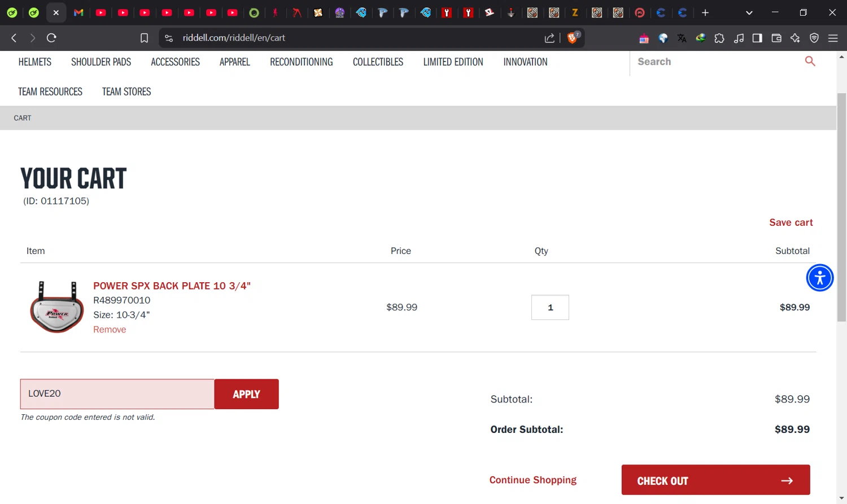The width and height of the screenshot is (847, 504).
Task: Switch to the orange Z tab
Action: coord(575,12)
